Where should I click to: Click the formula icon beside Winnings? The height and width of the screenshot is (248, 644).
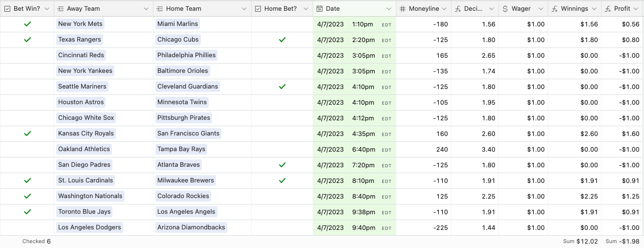tap(554, 9)
